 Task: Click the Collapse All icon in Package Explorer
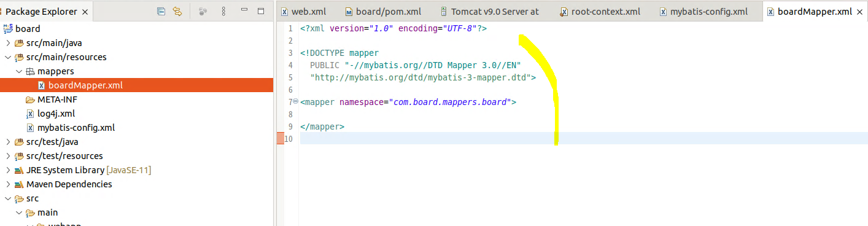pyautogui.click(x=161, y=11)
